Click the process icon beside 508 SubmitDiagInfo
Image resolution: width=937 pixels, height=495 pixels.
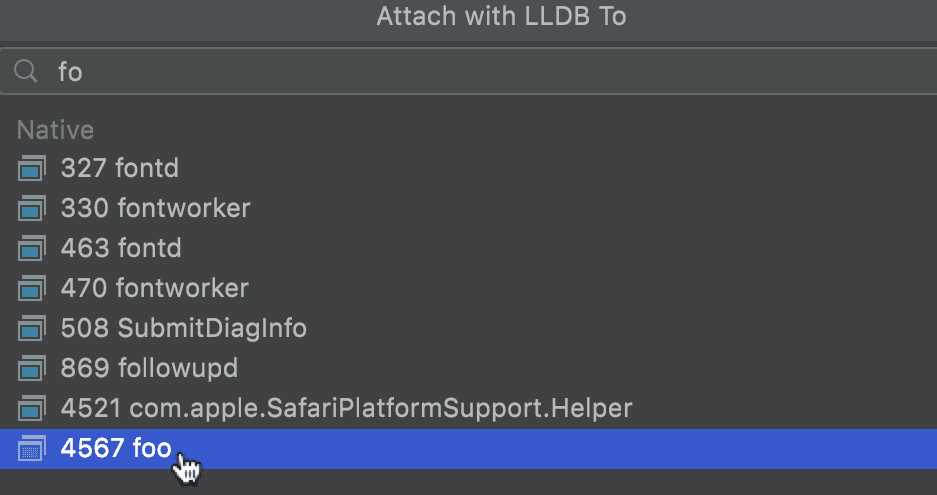[x=32, y=329]
